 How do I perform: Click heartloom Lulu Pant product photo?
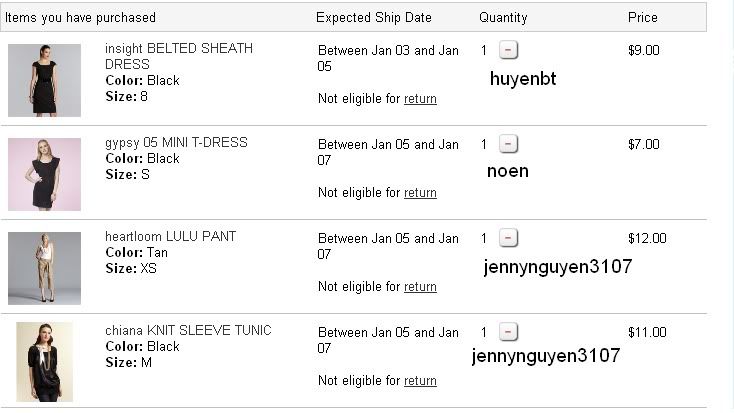[x=44, y=268]
